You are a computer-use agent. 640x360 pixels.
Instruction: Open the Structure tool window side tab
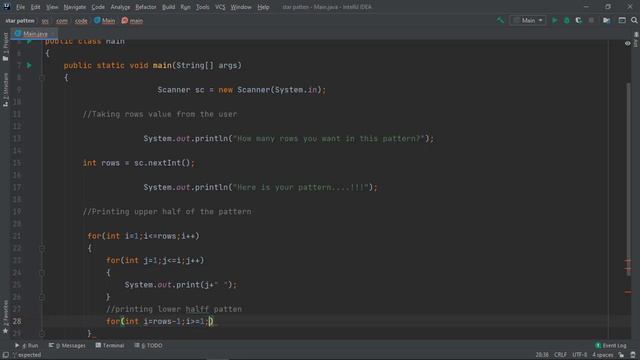pyautogui.click(x=5, y=90)
